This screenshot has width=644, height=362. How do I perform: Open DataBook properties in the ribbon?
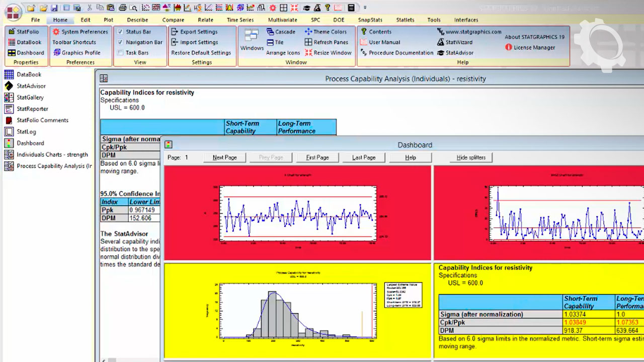pos(25,42)
